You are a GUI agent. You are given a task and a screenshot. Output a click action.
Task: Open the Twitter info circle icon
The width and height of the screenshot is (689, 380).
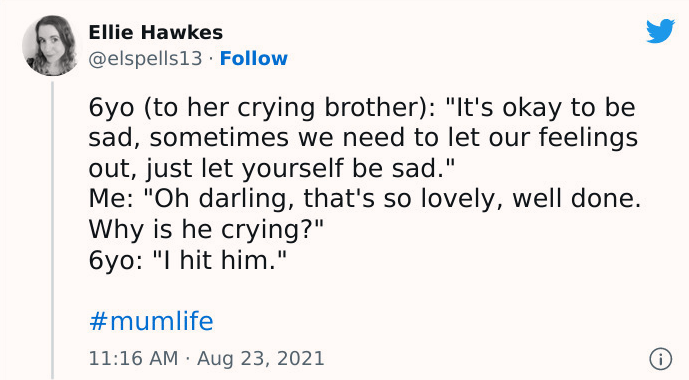point(660,359)
